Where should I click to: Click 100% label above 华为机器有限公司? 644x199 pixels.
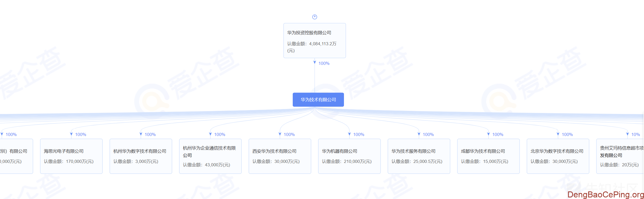tap(359, 134)
